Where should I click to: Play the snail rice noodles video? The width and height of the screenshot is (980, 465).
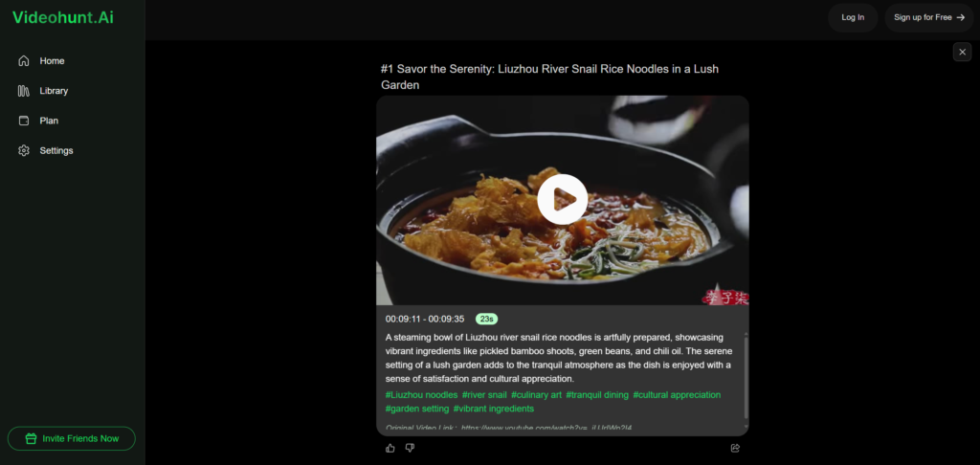coord(563,199)
